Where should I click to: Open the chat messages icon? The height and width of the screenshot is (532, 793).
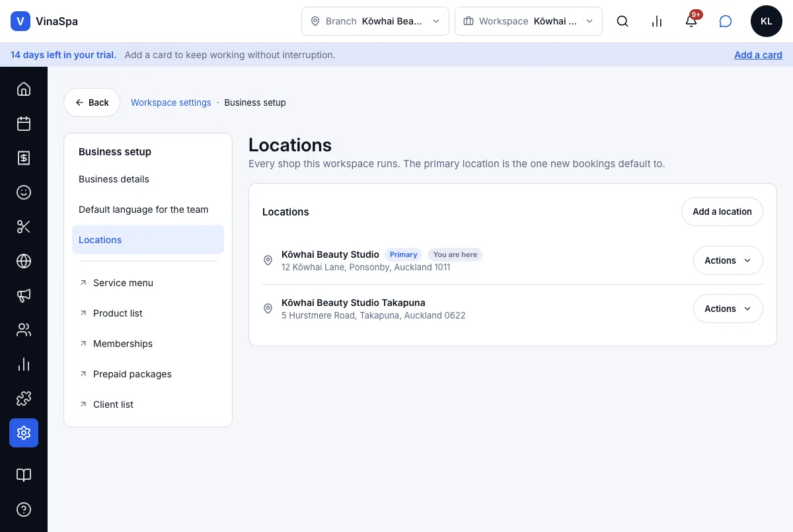(x=726, y=21)
